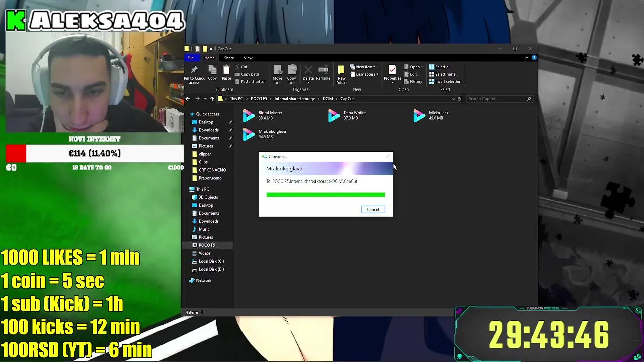The height and width of the screenshot is (362, 644).
Task: Select Music in the navigation pane
Action: pyautogui.click(x=204, y=229)
